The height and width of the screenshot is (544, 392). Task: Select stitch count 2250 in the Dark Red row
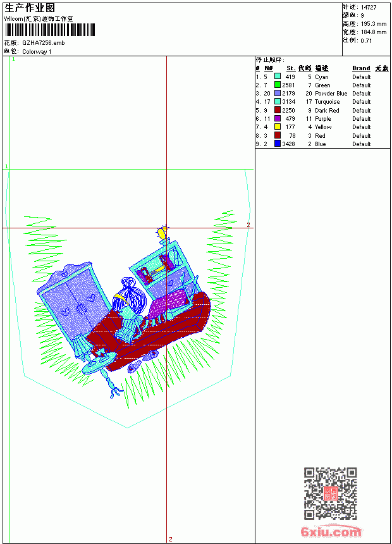pyautogui.click(x=288, y=111)
